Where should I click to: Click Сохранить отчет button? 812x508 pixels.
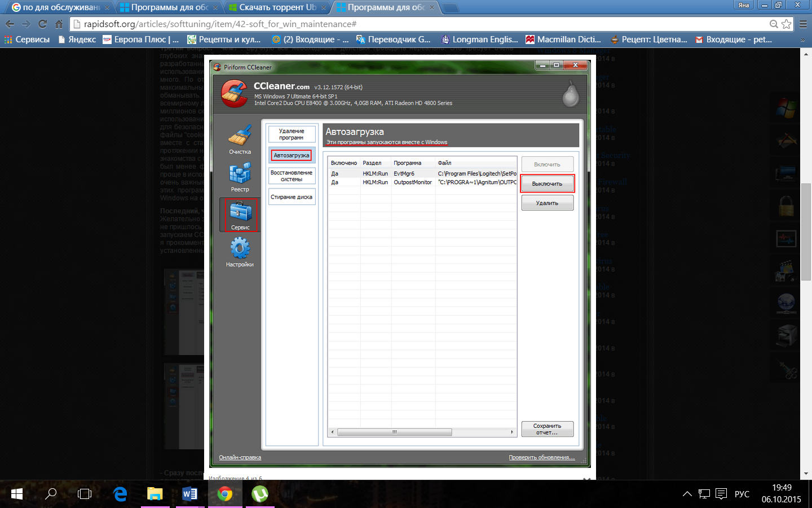point(547,429)
